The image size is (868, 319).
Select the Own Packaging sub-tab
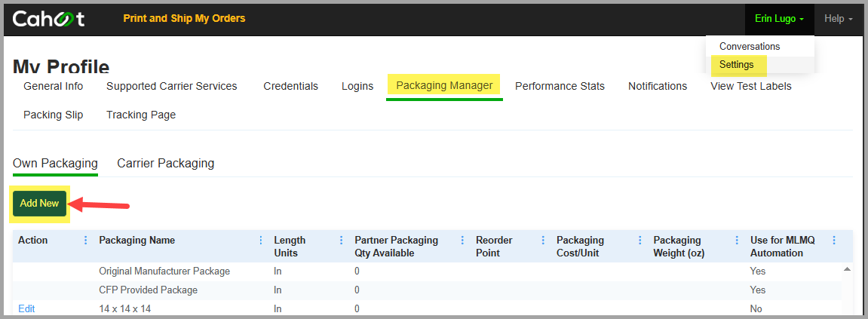pos(55,164)
